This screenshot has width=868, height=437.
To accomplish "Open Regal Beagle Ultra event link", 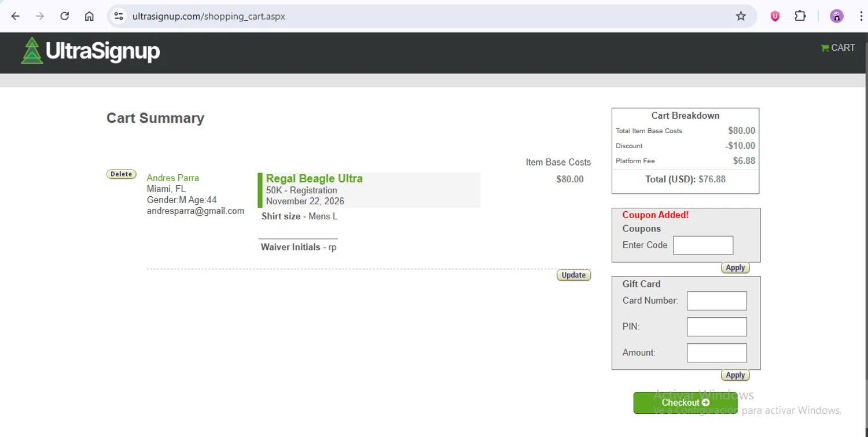I will pyautogui.click(x=314, y=178).
